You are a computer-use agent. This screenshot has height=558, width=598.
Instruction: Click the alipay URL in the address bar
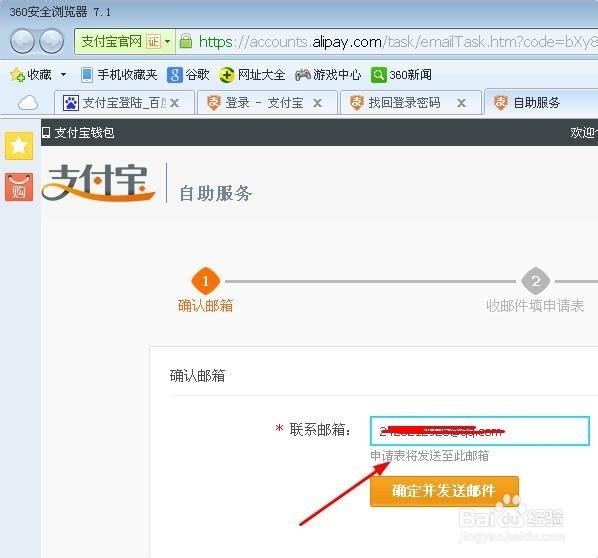tap(398, 42)
